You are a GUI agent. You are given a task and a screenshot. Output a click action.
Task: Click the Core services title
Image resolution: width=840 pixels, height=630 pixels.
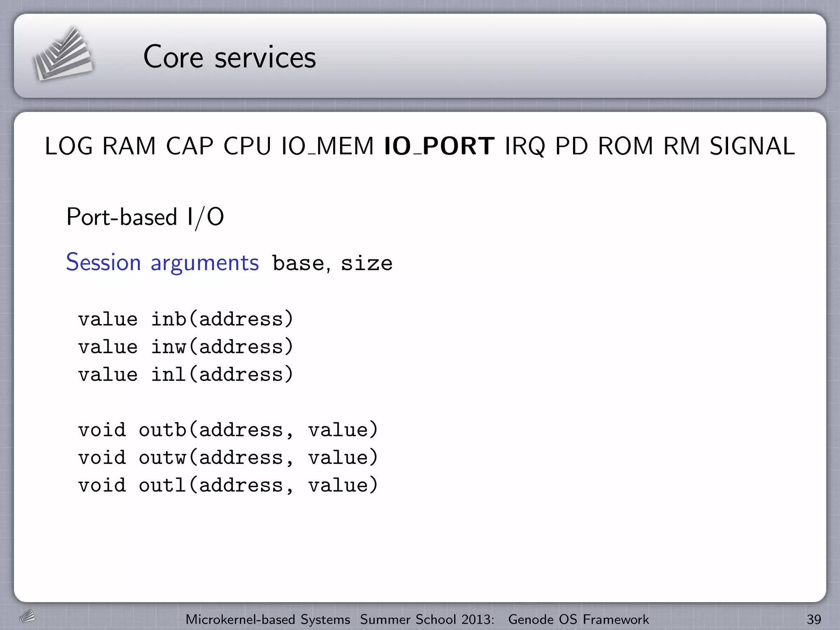[229, 57]
